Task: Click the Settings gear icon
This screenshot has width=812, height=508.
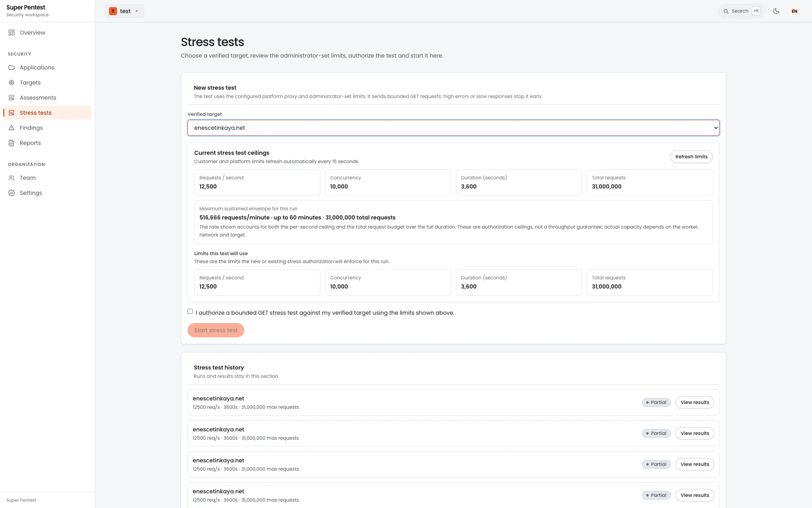Action: click(x=11, y=193)
